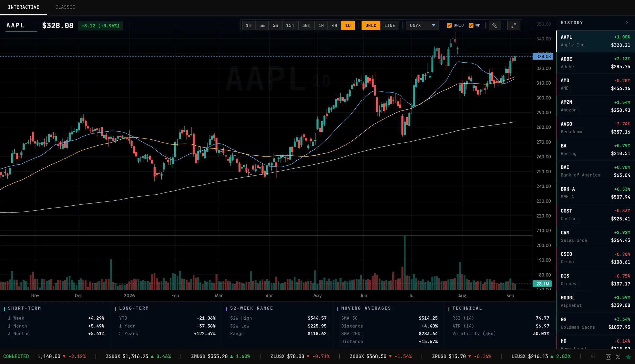The width and height of the screenshot is (635, 364).
Task: Collapse History panel with chevron arrow
Action: [x=627, y=23]
